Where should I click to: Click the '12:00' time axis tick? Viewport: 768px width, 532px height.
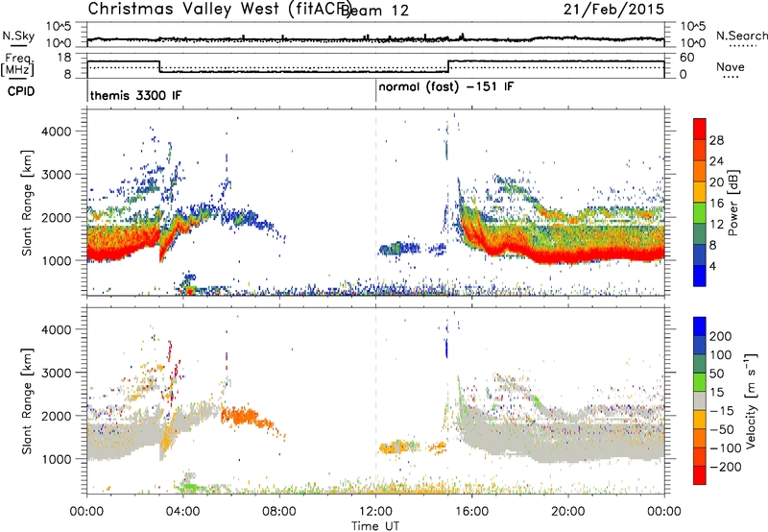[375, 512]
